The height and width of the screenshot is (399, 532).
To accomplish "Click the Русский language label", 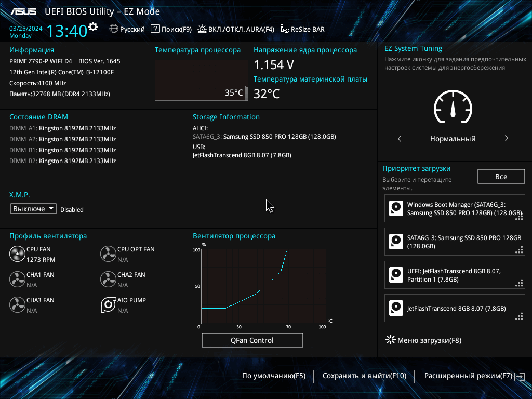I will click(x=132, y=29).
